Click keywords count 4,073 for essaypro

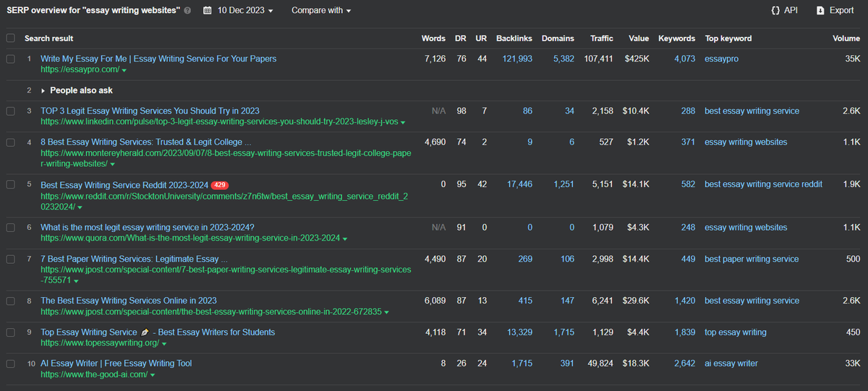[684, 59]
